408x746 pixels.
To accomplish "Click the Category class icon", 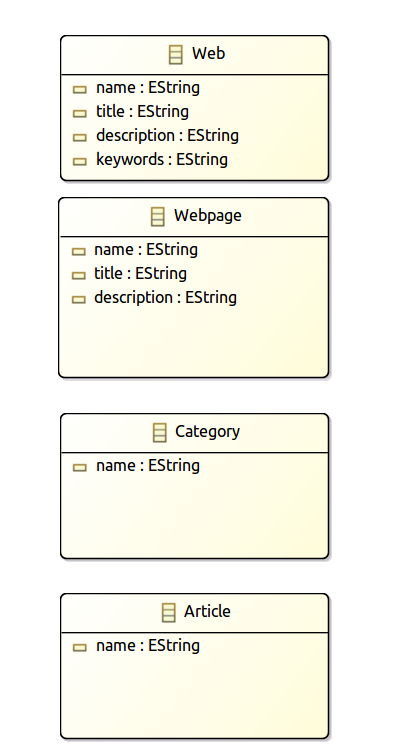I will (x=159, y=432).
